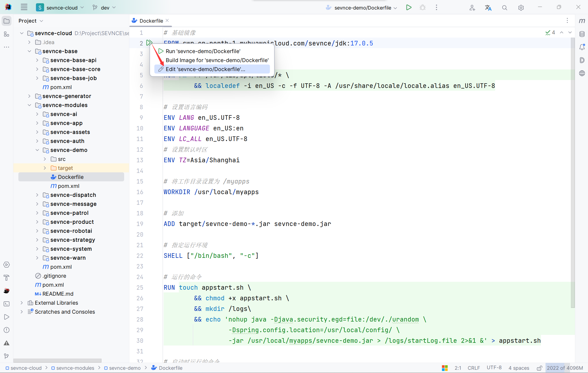Open the Notifications bell icon
This screenshot has width=588, height=373.
coord(582,47)
